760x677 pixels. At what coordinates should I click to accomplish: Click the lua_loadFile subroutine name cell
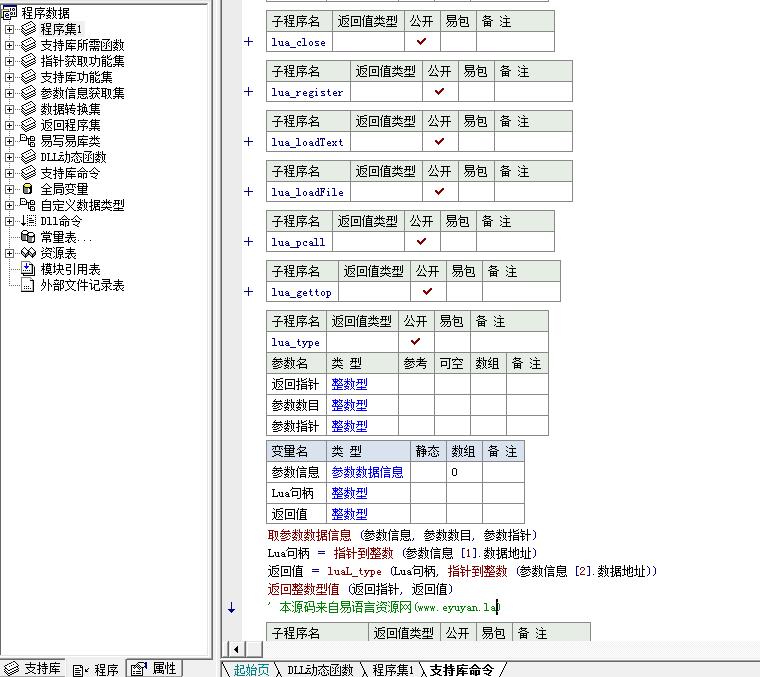point(308,191)
